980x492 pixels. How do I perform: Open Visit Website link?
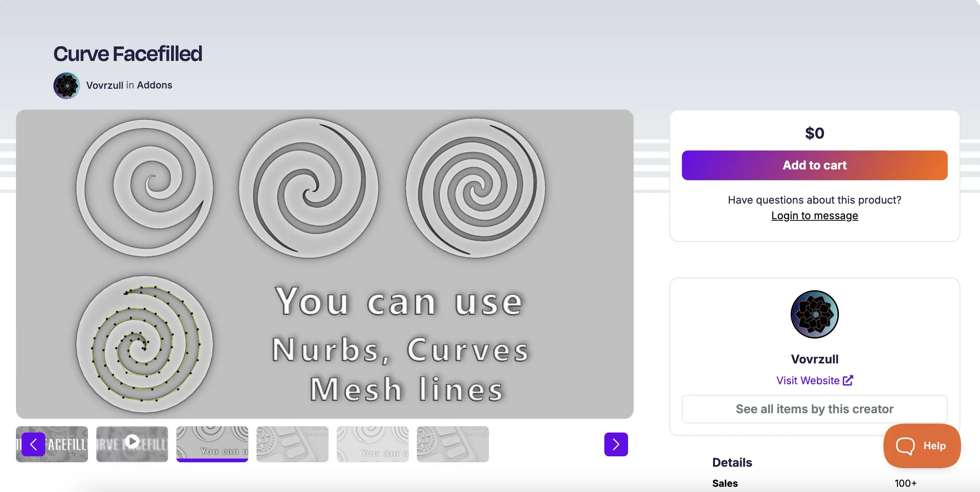[x=807, y=381]
